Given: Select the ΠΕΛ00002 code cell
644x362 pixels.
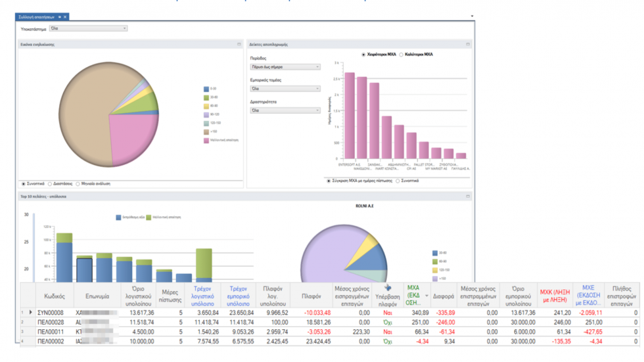Looking at the screenshot, I should (x=55, y=342).
